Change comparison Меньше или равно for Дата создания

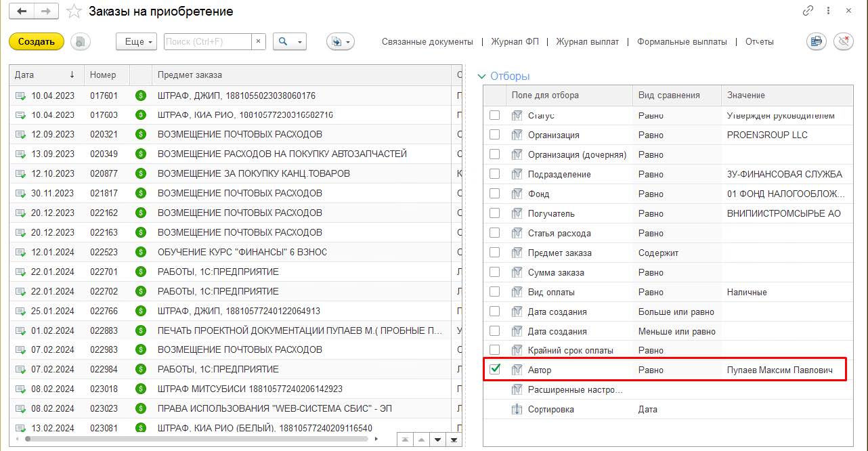pos(677,331)
